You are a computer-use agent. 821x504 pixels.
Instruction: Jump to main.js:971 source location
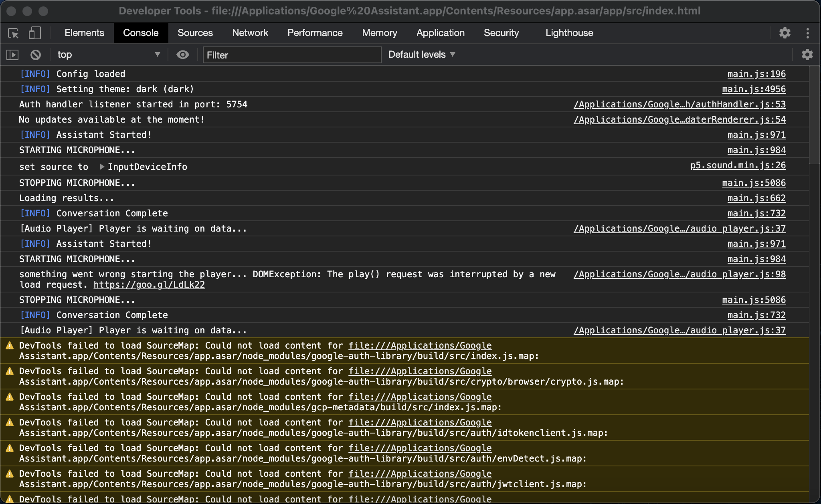click(756, 135)
